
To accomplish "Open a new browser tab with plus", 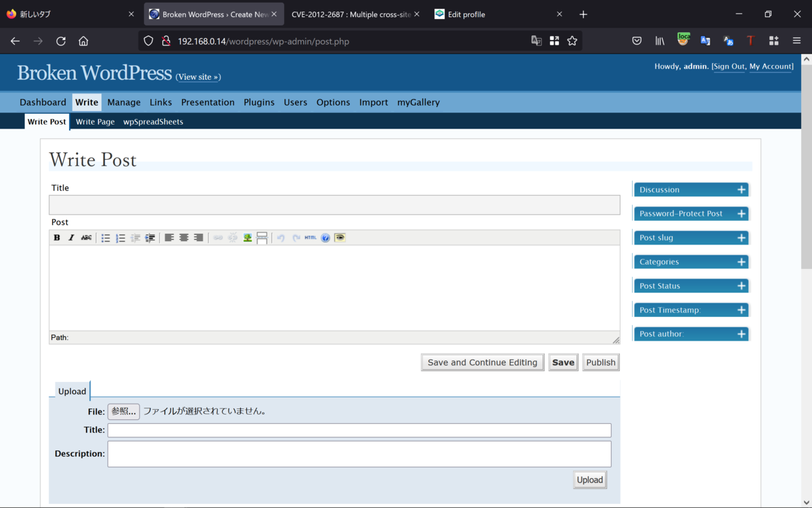I will 583,14.
